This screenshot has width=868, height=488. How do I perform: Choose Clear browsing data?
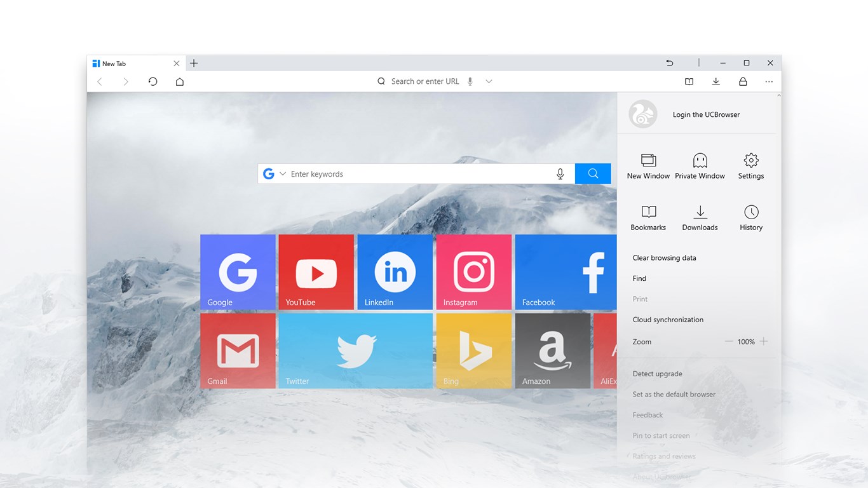(664, 258)
